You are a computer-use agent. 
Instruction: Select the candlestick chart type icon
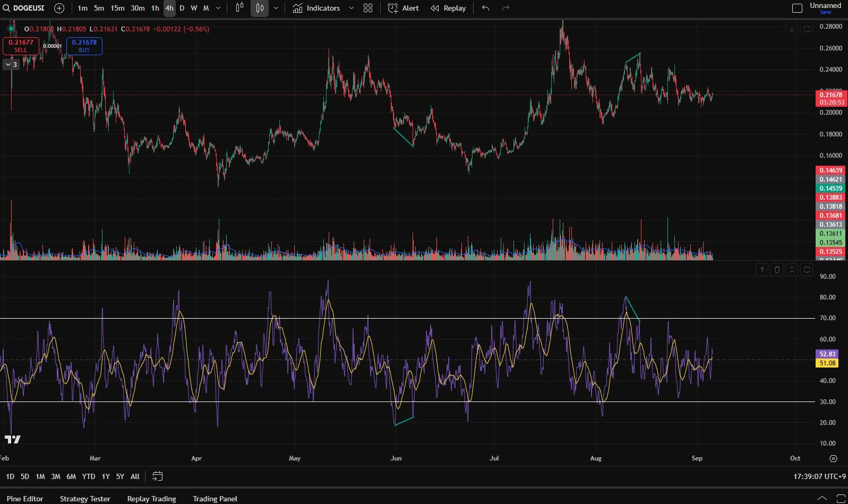(x=259, y=8)
